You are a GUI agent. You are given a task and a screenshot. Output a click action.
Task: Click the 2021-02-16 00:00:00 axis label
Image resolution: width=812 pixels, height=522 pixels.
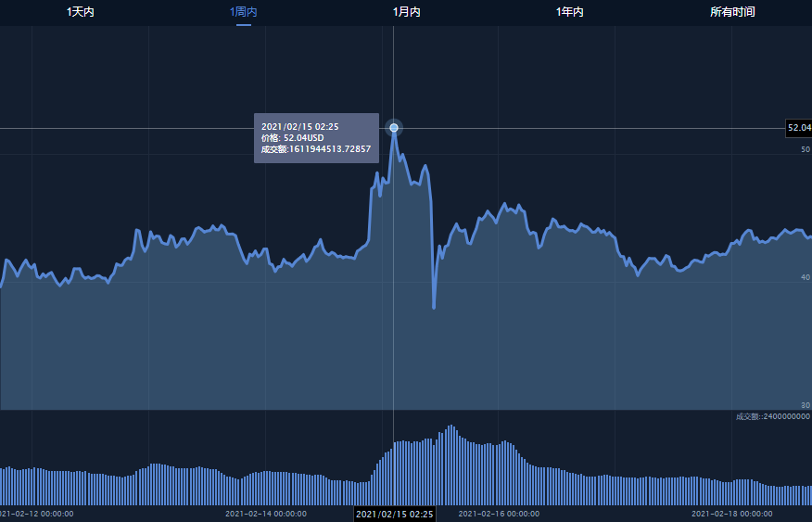(x=499, y=513)
